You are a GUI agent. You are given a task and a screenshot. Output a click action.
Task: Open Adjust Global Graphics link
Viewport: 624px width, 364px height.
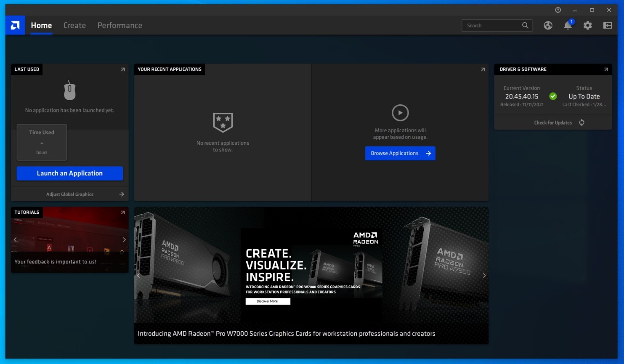[70, 194]
